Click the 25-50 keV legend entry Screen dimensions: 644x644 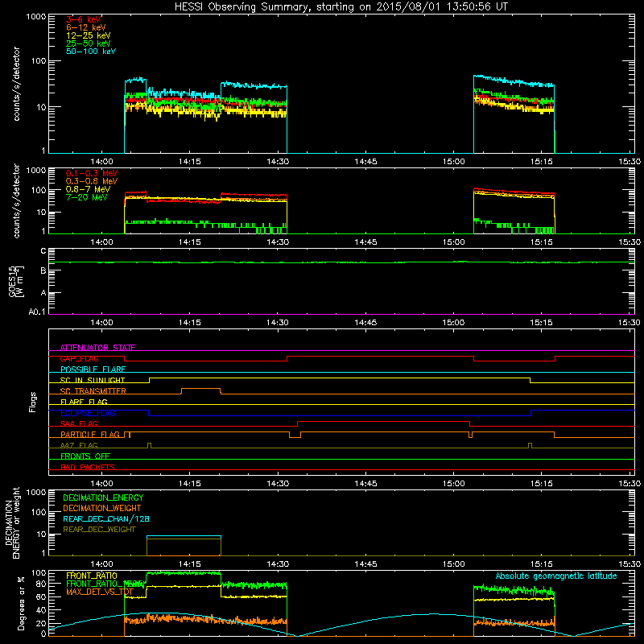point(89,43)
